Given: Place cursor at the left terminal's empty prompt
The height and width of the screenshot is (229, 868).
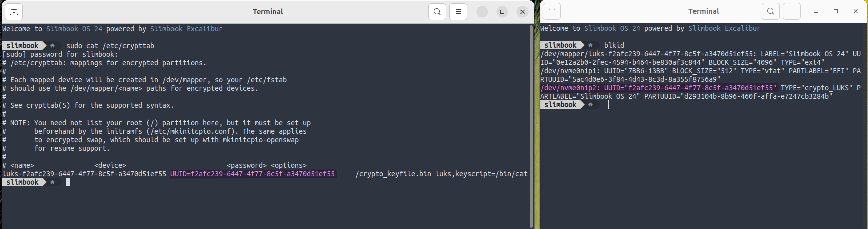Looking at the screenshot, I should tap(68, 182).
